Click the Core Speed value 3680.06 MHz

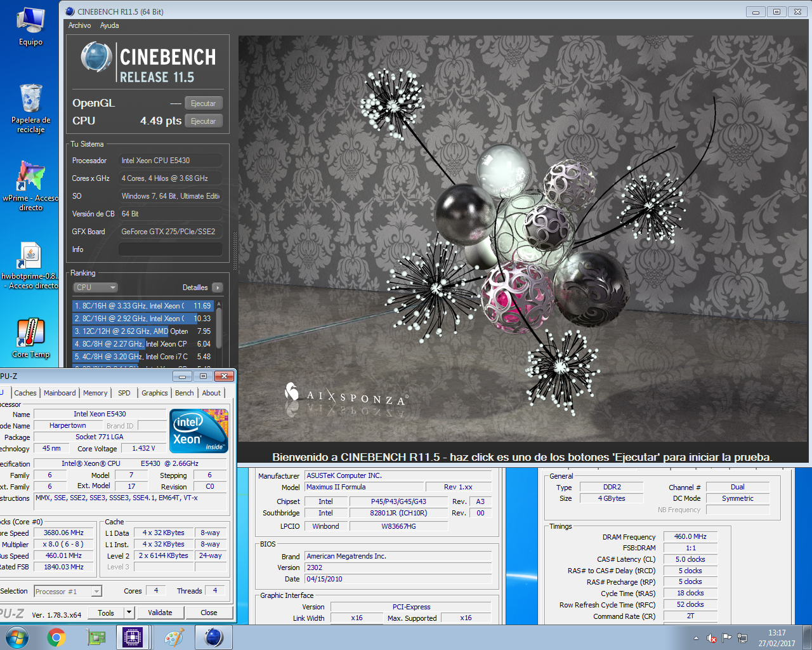63,533
